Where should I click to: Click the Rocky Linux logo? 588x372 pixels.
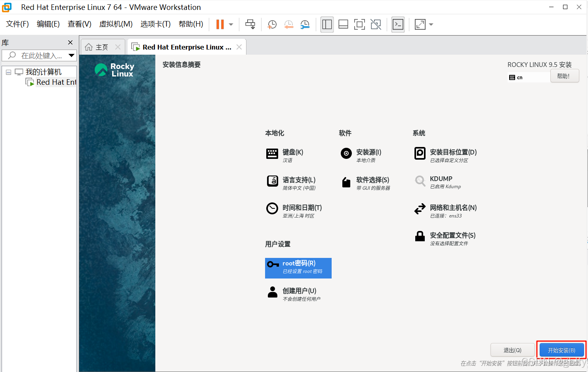pyautogui.click(x=115, y=70)
